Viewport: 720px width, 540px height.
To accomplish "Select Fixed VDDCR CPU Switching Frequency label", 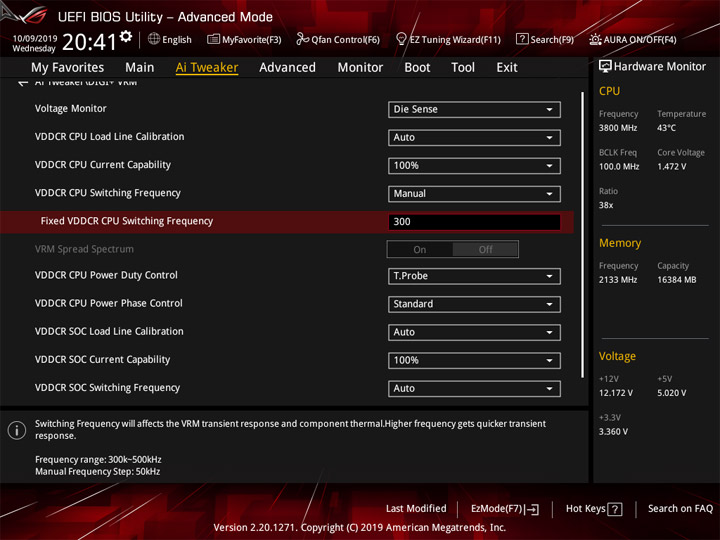I will 127,221.
